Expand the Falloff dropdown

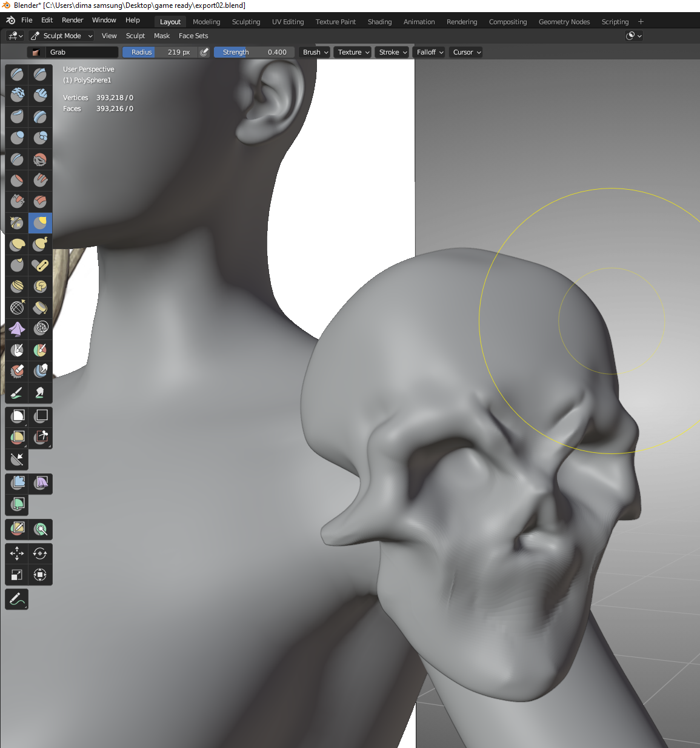[x=430, y=52]
